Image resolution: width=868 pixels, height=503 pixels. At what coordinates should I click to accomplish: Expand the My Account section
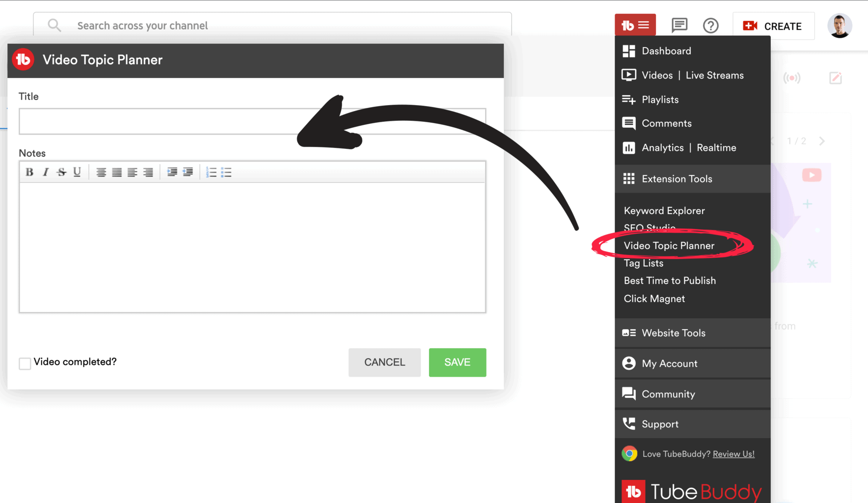click(692, 363)
